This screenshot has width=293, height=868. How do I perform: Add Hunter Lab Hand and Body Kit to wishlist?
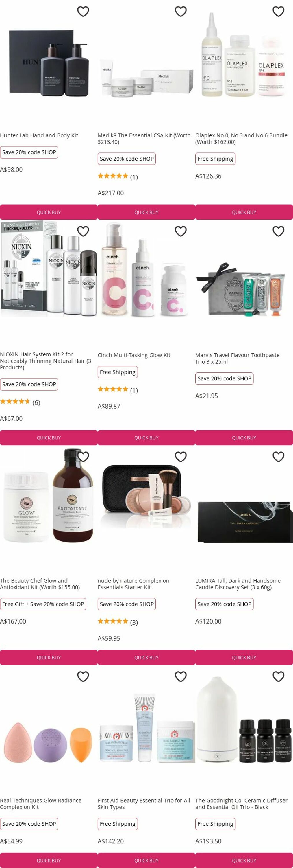point(83,12)
